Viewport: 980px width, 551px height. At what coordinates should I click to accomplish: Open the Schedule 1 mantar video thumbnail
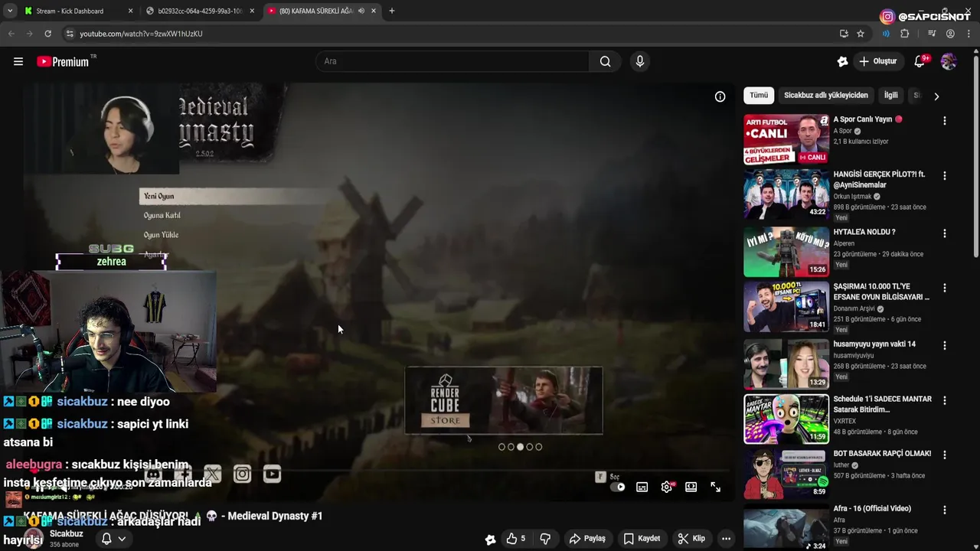coord(786,419)
